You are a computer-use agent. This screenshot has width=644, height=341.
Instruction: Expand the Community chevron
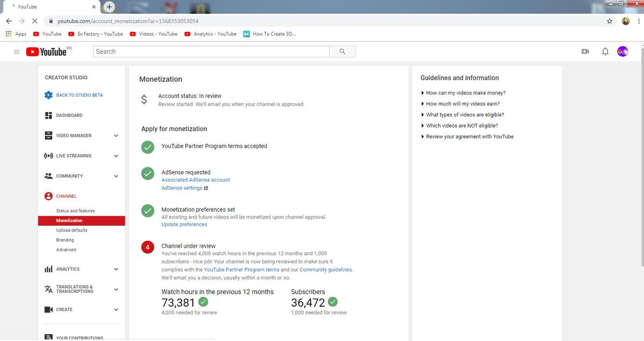pos(116,176)
